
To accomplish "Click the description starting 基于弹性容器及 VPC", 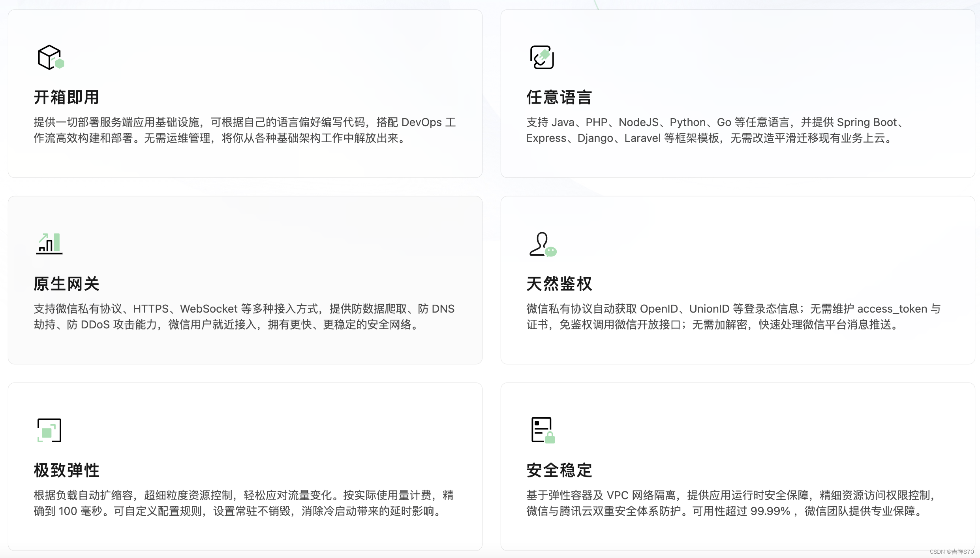I will (731, 503).
